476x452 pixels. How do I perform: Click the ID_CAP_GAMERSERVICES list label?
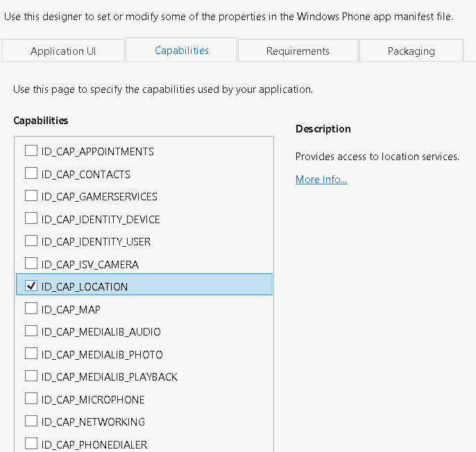99,197
